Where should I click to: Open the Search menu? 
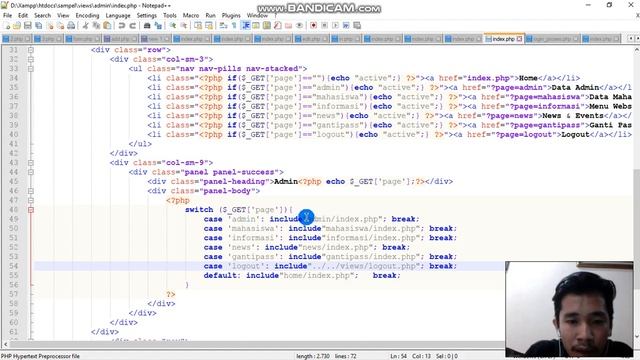click(42, 16)
